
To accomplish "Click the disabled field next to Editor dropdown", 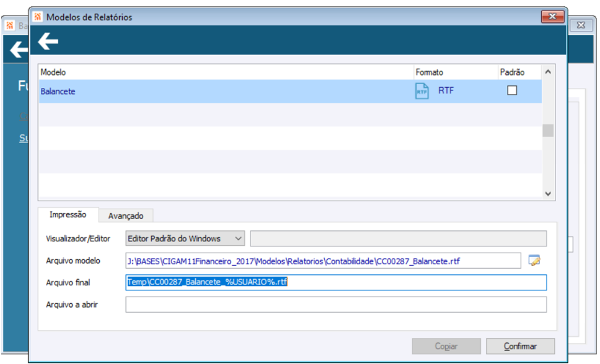I will click(399, 238).
